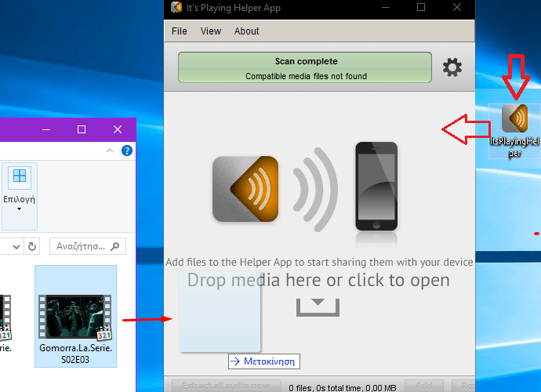
Task: Click the Helper App title bar icon
Action: [176, 7]
